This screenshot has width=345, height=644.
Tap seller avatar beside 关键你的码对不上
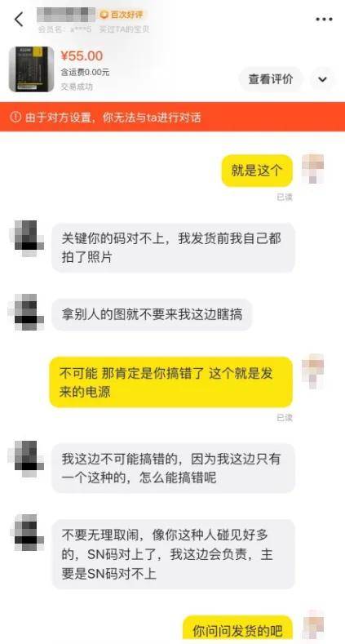pos(27,238)
